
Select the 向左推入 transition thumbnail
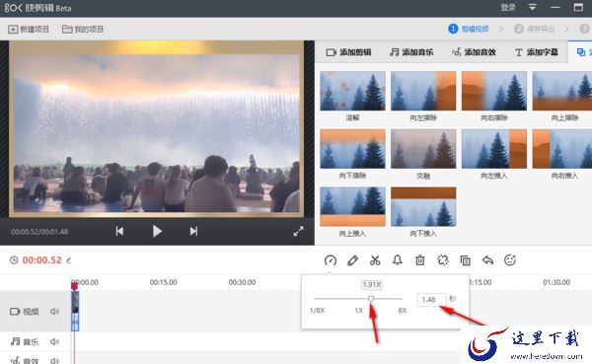(494, 149)
